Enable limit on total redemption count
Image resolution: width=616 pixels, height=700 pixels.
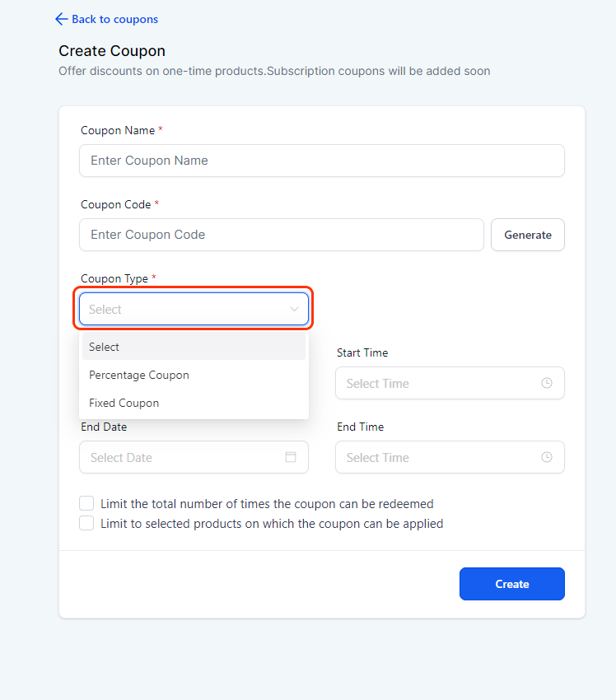tap(86, 503)
